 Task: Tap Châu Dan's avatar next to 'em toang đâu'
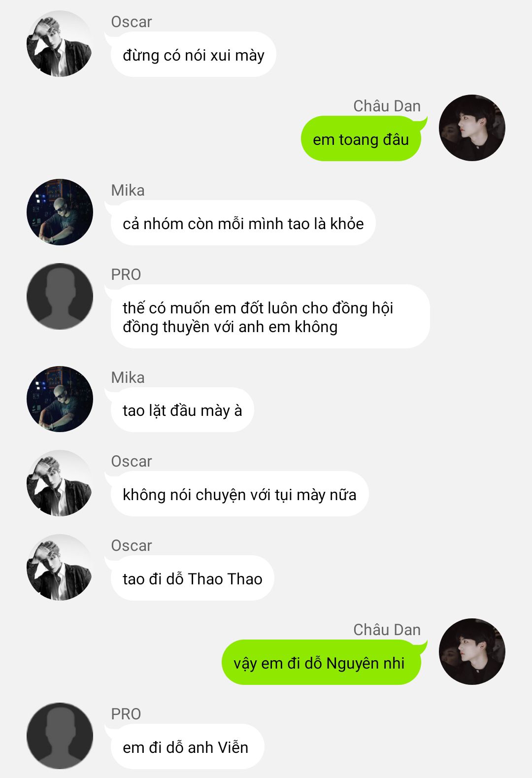pyautogui.click(x=472, y=128)
